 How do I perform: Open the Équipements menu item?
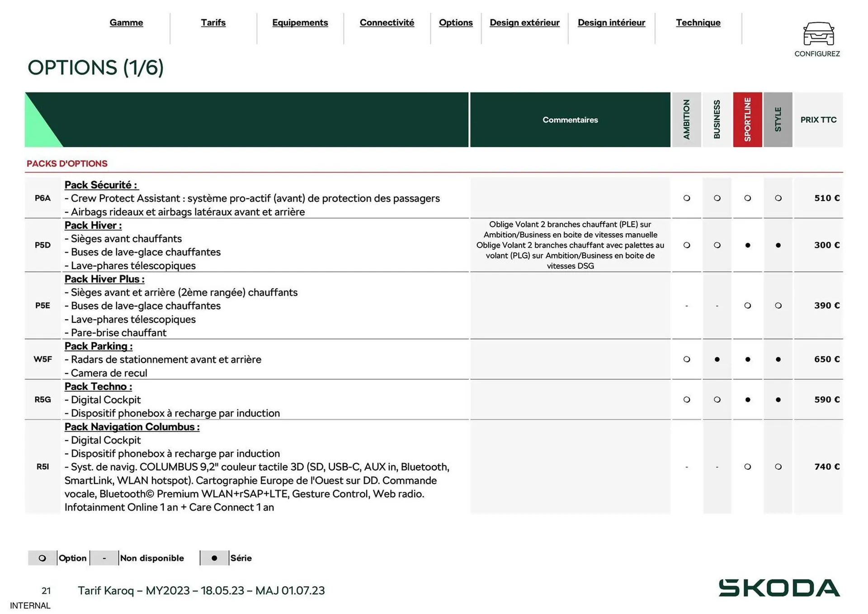click(x=300, y=23)
